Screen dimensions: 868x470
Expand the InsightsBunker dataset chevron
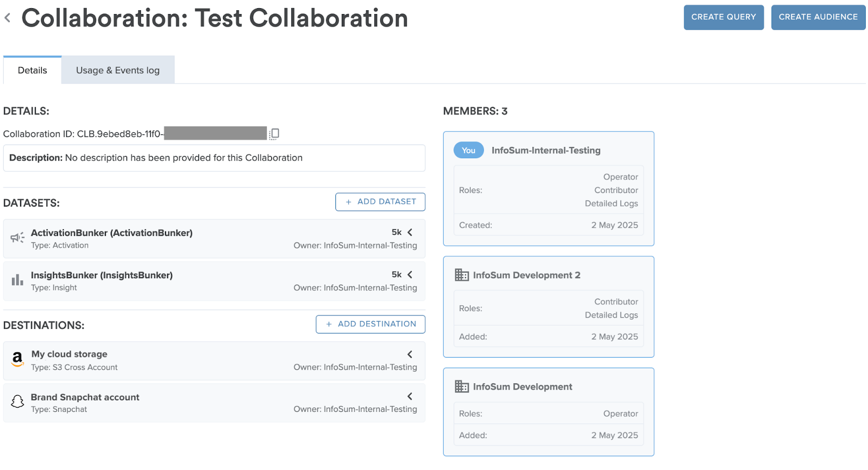pos(410,274)
